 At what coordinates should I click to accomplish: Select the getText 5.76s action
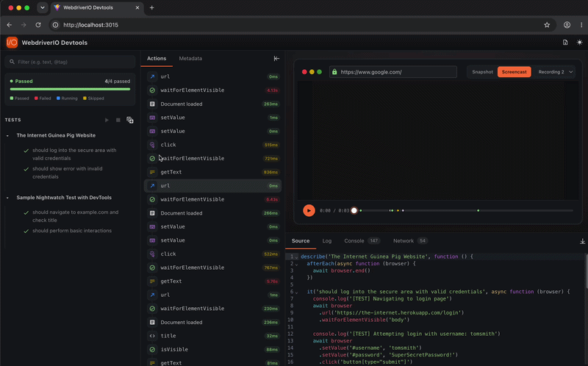tap(212, 281)
